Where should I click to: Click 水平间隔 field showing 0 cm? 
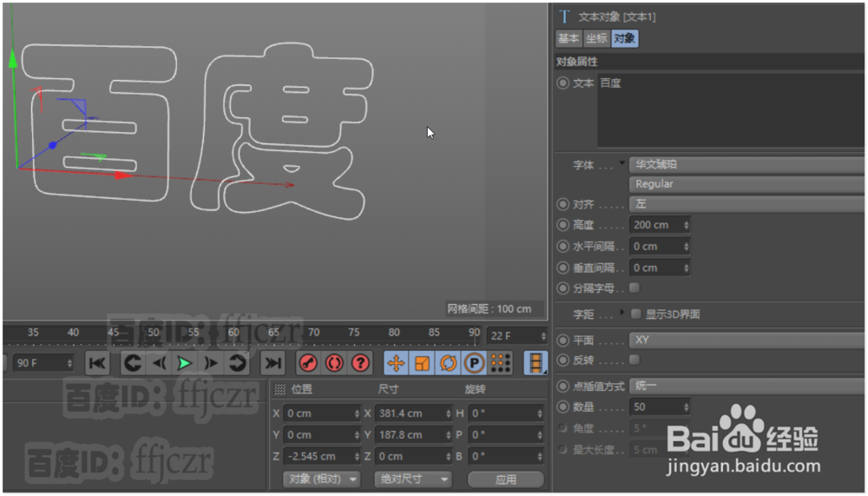tap(655, 246)
